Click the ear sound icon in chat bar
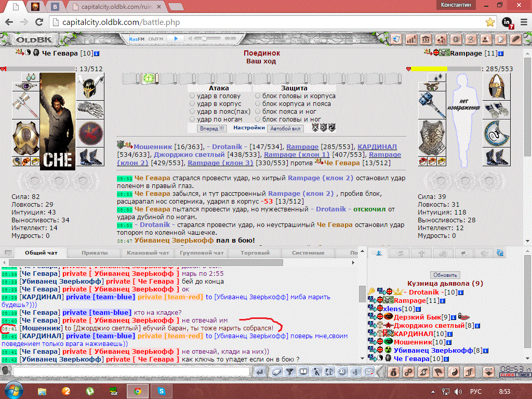 tap(355, 372)
